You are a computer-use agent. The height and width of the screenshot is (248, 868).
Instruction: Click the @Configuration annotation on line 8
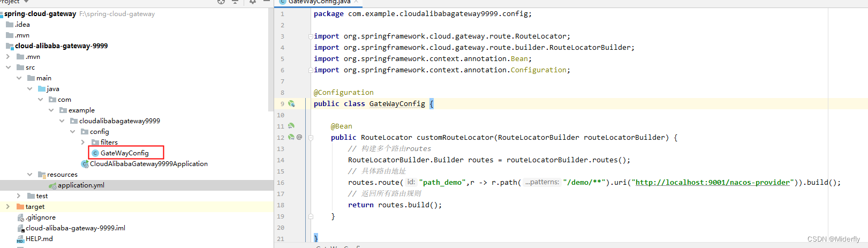[x=344, y=93]
